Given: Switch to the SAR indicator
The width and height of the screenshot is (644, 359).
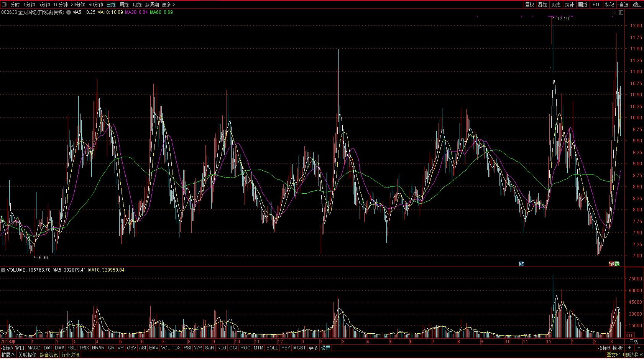Looking at the screenshot, I should [210, 348].
